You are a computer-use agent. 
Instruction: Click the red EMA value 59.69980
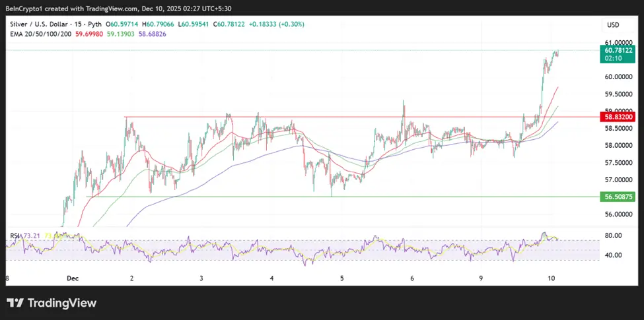click(89, 33)
